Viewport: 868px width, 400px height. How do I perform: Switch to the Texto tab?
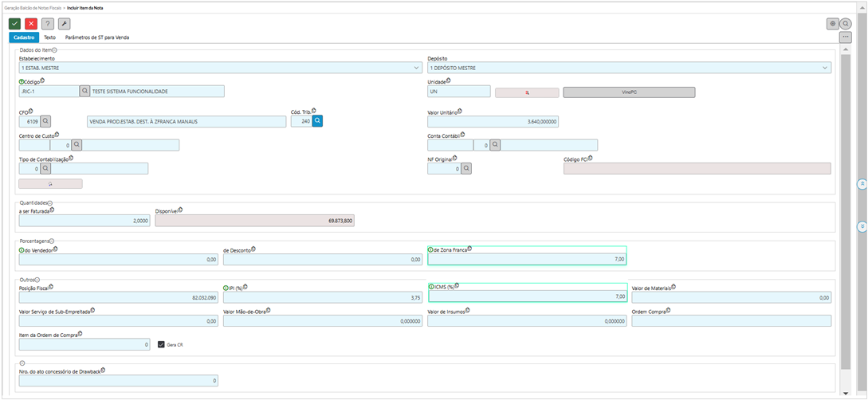tap(49, 37)
